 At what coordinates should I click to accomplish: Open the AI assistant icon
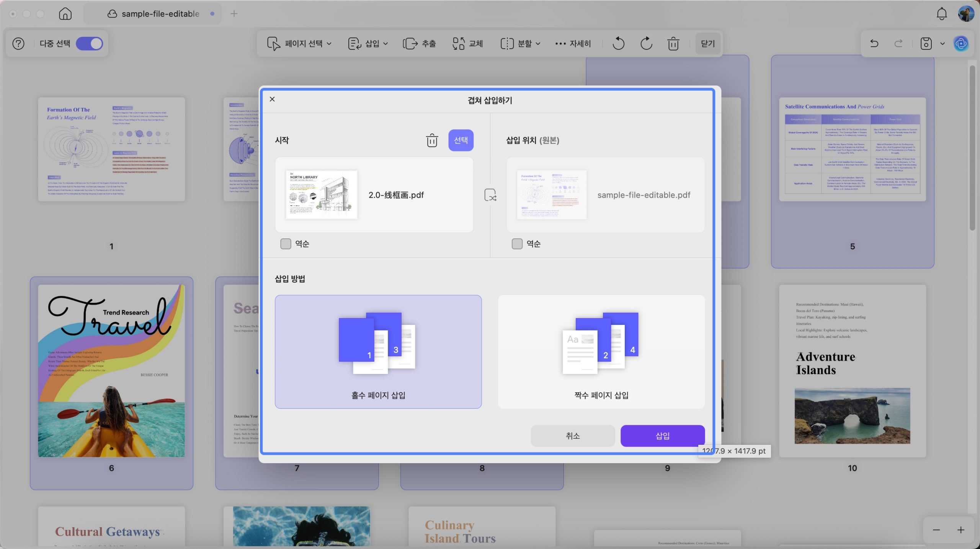(961, 44)
